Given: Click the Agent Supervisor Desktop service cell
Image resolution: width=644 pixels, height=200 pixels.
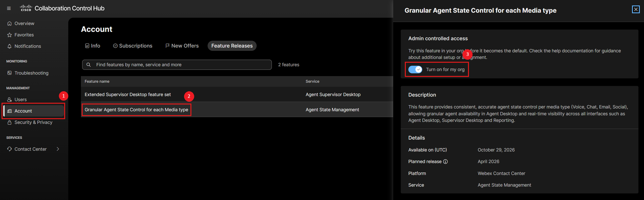Looking at the screenshot, I should tap(333, 95).
